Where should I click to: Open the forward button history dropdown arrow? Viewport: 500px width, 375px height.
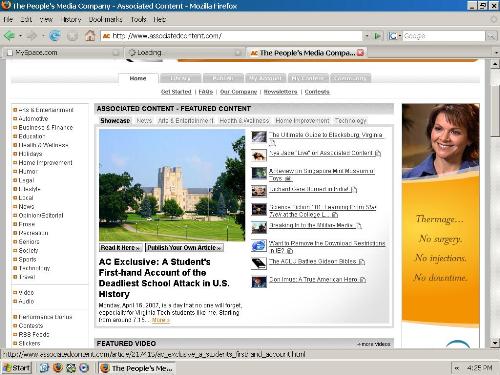(43, 36)
